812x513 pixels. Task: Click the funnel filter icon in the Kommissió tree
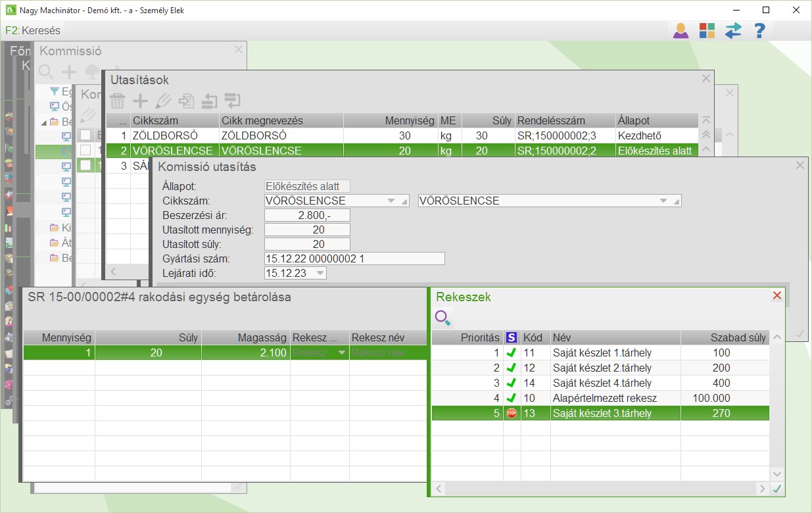click(55, 91)
